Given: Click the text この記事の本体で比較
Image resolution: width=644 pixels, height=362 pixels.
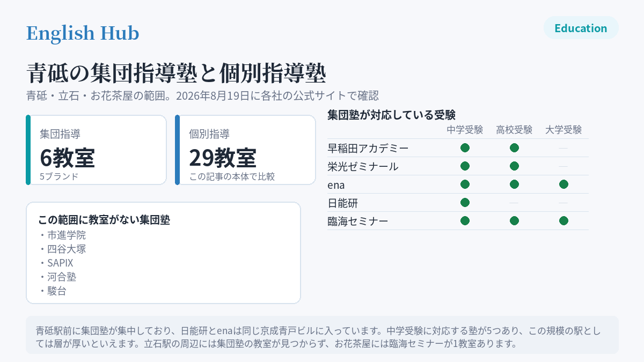Looking at the screenshot, I should click(x=232, y=176).
